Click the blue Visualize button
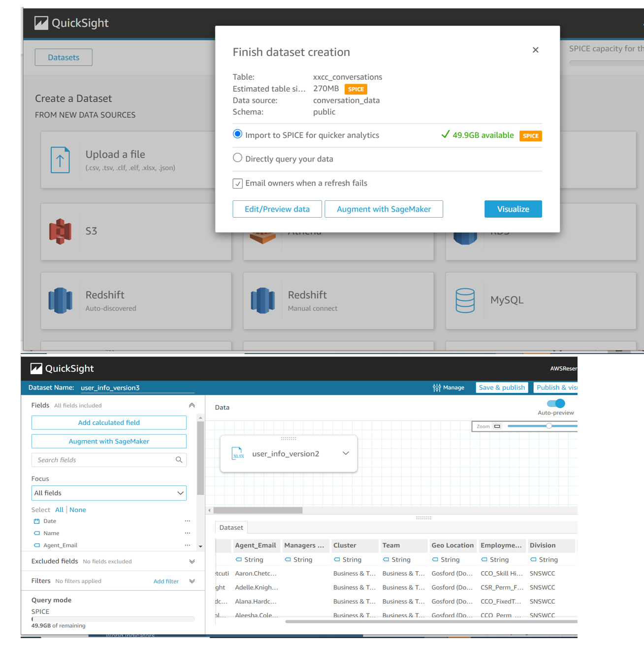This screenshot has width=644, height=645. [513, 209]
